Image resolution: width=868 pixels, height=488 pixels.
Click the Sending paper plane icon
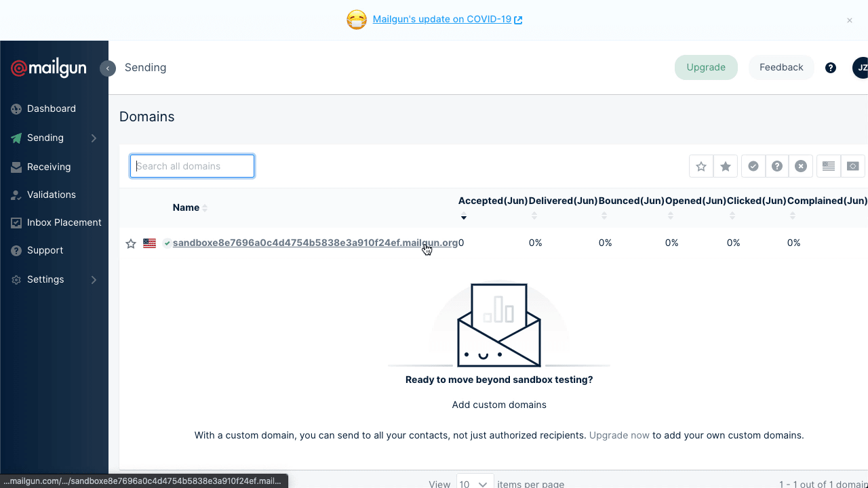click(16, 138)
